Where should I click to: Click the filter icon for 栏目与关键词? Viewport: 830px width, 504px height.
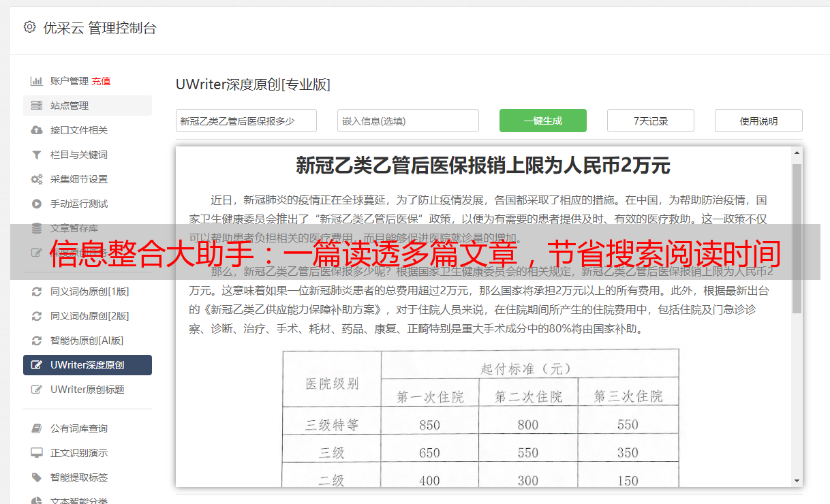pos(37,155)
